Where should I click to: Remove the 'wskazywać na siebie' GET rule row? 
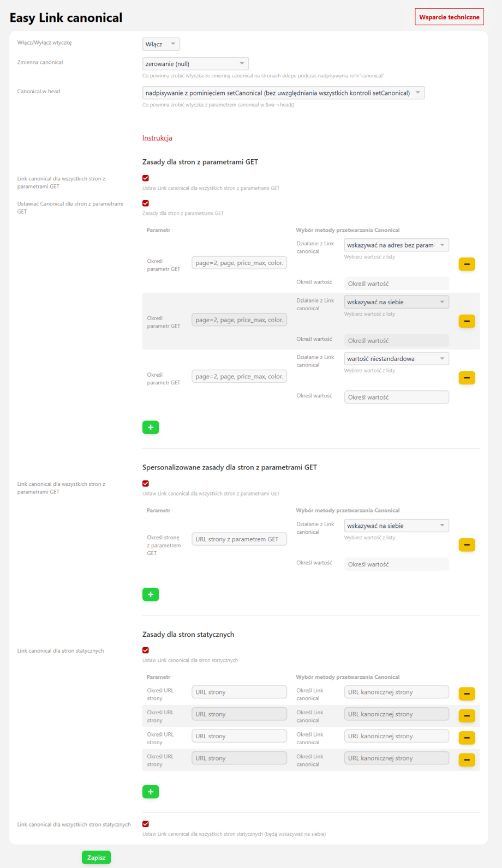click(x=467, y=321)
